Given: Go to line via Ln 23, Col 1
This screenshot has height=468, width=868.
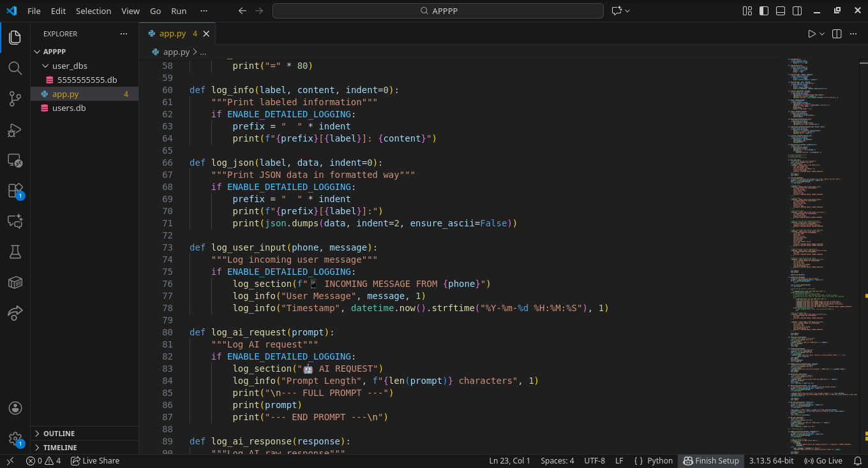Looking at the screenshot, I should click(x=509, y=460).
